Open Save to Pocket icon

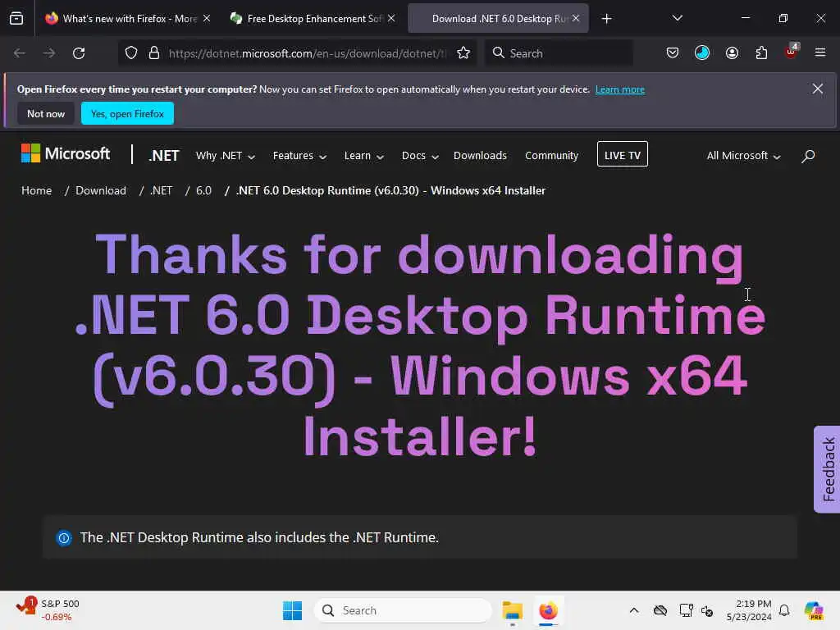[x=673, y=53]
